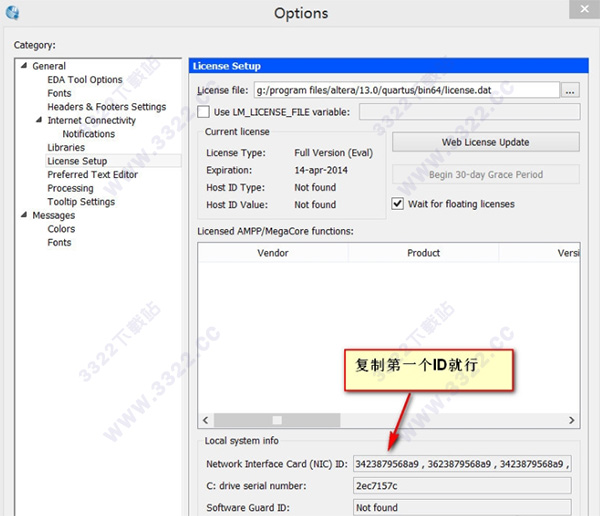Click the Product column header
Viewport: 600px width, 516px height.
point(423,253)
